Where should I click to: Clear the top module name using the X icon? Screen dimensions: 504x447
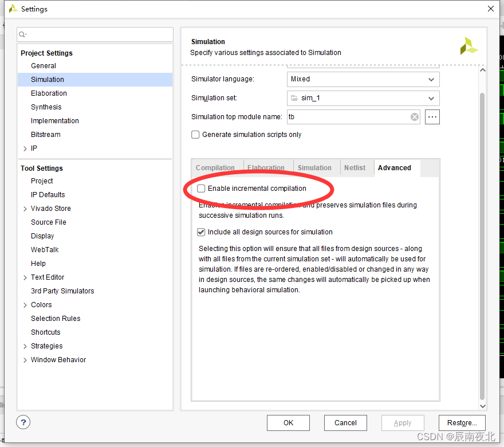(x=414, y=117)
